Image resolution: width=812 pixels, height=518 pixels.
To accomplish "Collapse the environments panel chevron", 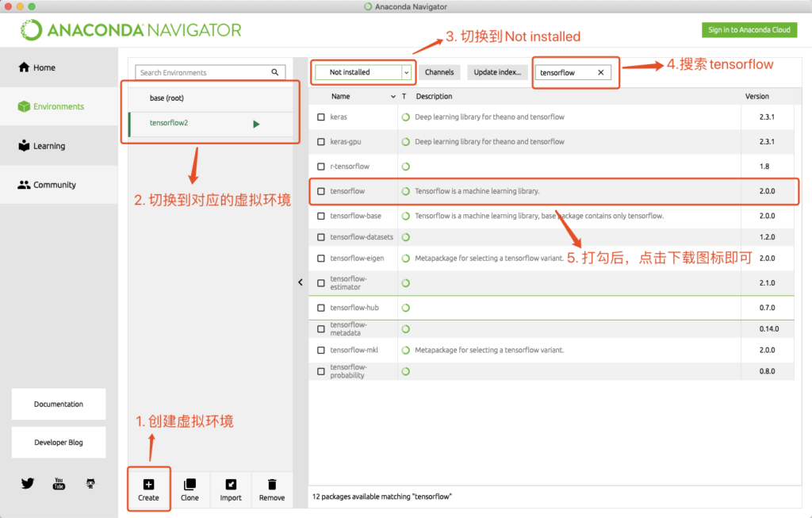I will [300, 282].
